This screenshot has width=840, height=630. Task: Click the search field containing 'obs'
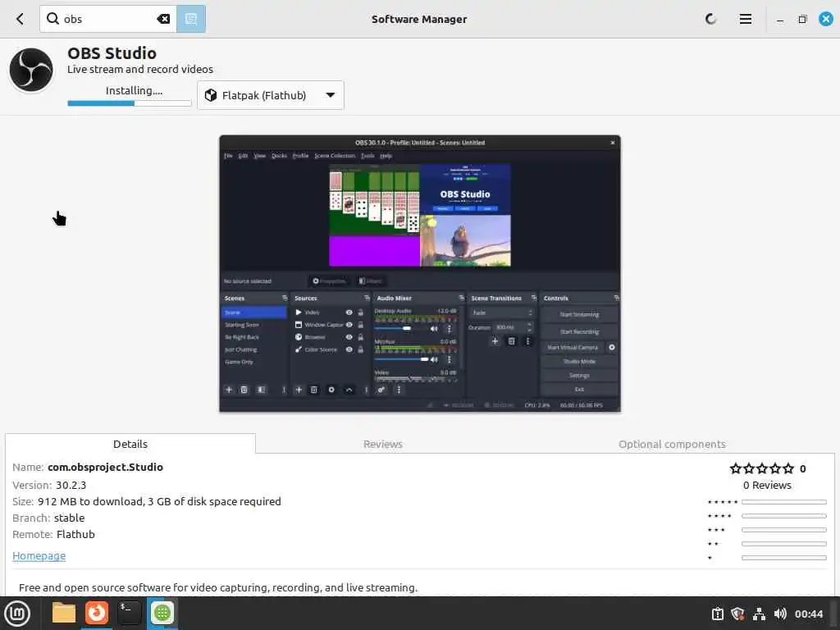click(x=107, y=20)
